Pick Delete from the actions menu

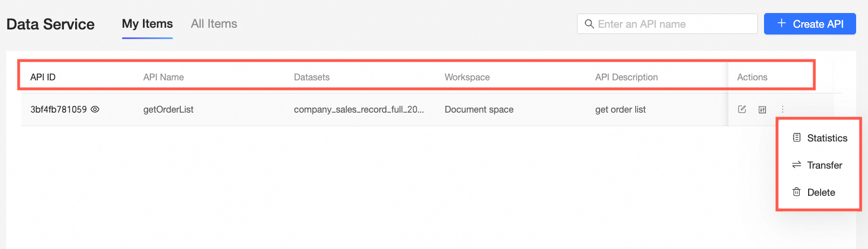[821, 192]
